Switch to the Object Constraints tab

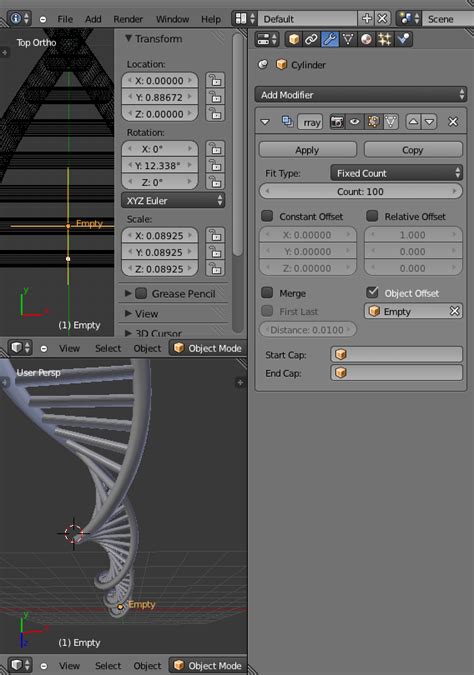click(x=311, y=39)
